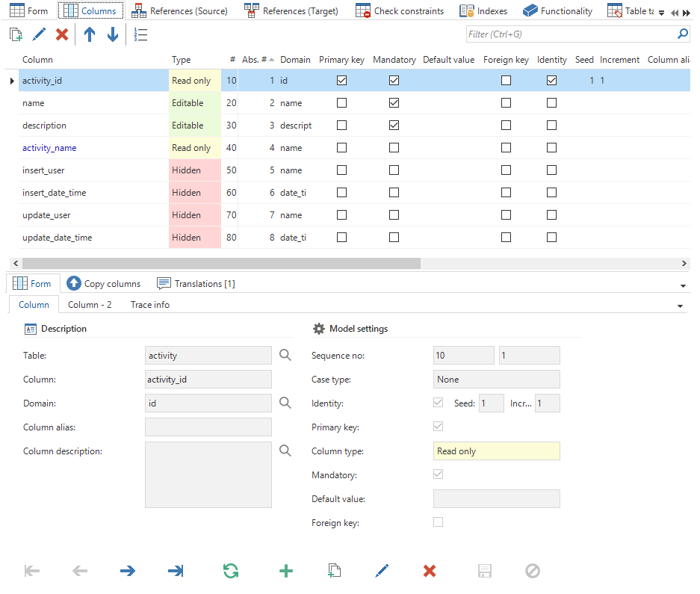The height and width of the screenshot is (594, 700).
Task: Toggle Primary key checkbox for the name row
Action: pyautogui.click(x=341, y=103)
